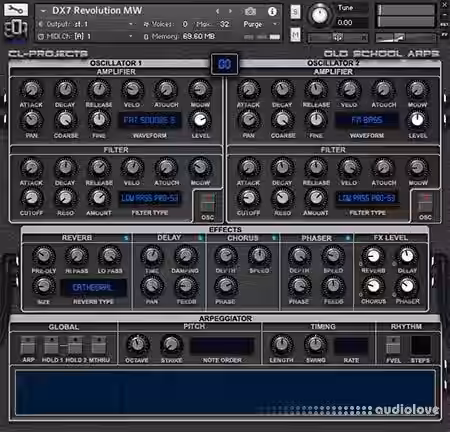Click arpeggiator SWING knob
The width and height of the screenshot is (450, 432).
pyautogui.click(x=315, y=345)
